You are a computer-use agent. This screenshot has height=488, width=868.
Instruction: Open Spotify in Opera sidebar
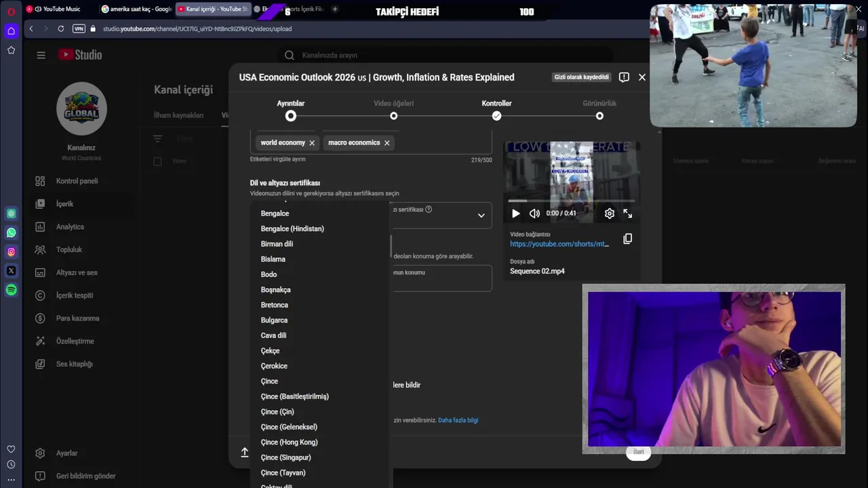(x=11, y=289)
